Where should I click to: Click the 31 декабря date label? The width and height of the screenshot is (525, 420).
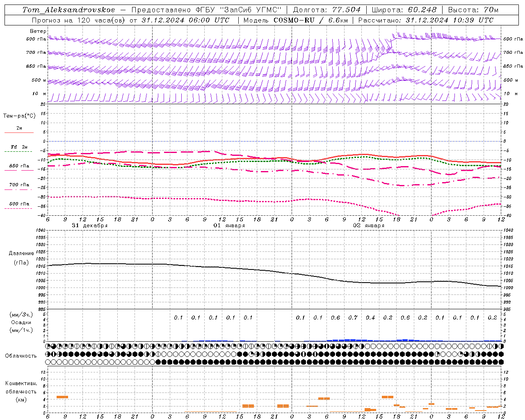[x=90, y=226]
